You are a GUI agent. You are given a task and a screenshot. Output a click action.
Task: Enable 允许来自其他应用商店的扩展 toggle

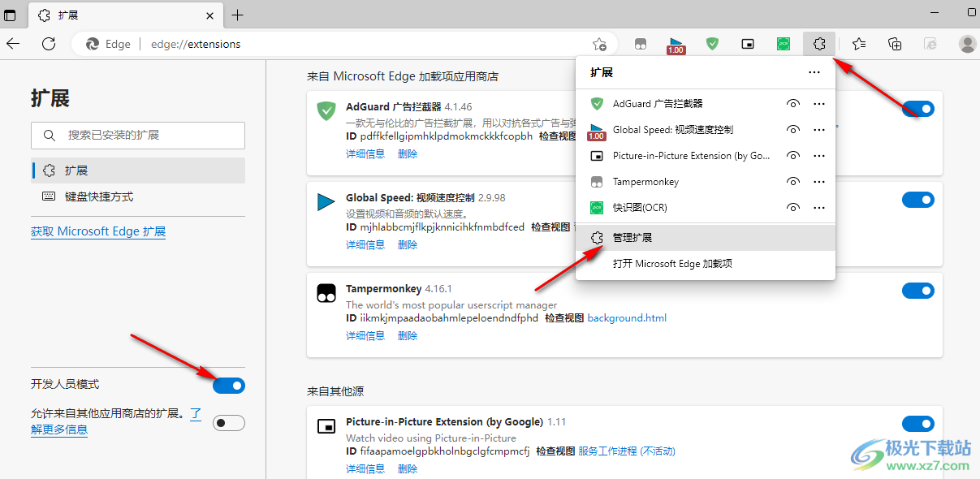(229, 422)
